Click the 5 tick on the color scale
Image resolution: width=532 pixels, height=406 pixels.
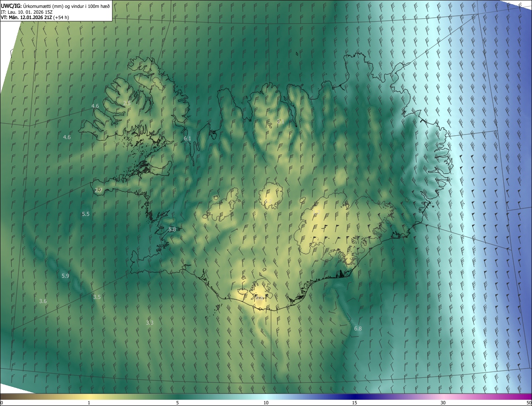click(177, 403)
